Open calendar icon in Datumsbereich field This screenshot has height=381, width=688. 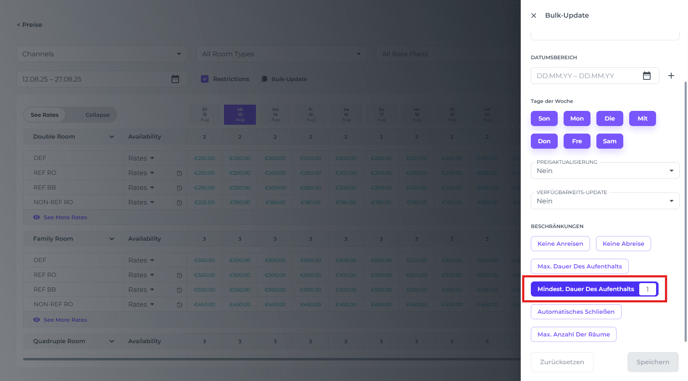647,76
